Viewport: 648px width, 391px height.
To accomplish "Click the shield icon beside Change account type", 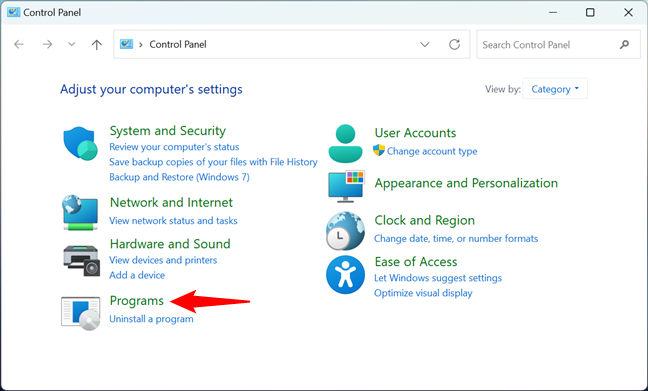I will coord(379,150).
